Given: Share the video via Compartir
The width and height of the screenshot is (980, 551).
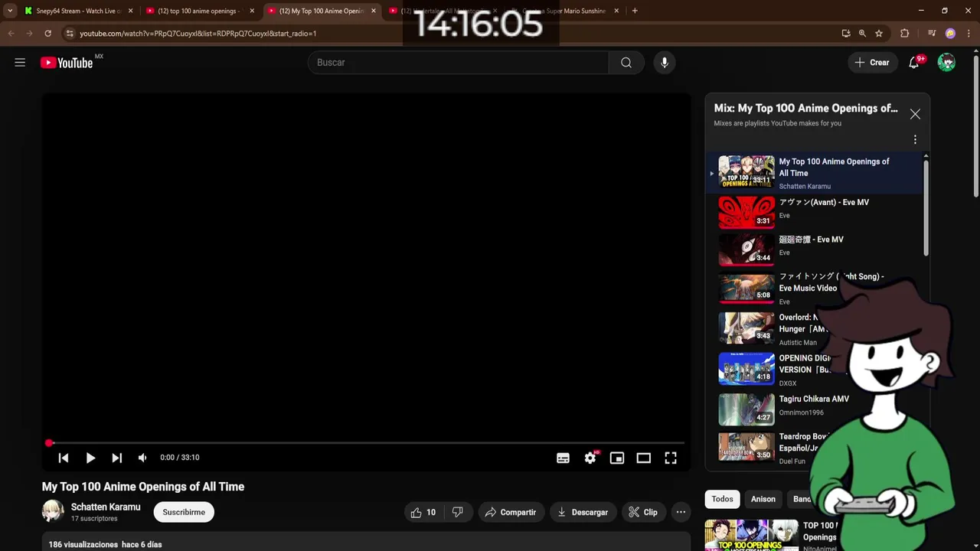Looking at the screenshot, I should pos(511,512).
